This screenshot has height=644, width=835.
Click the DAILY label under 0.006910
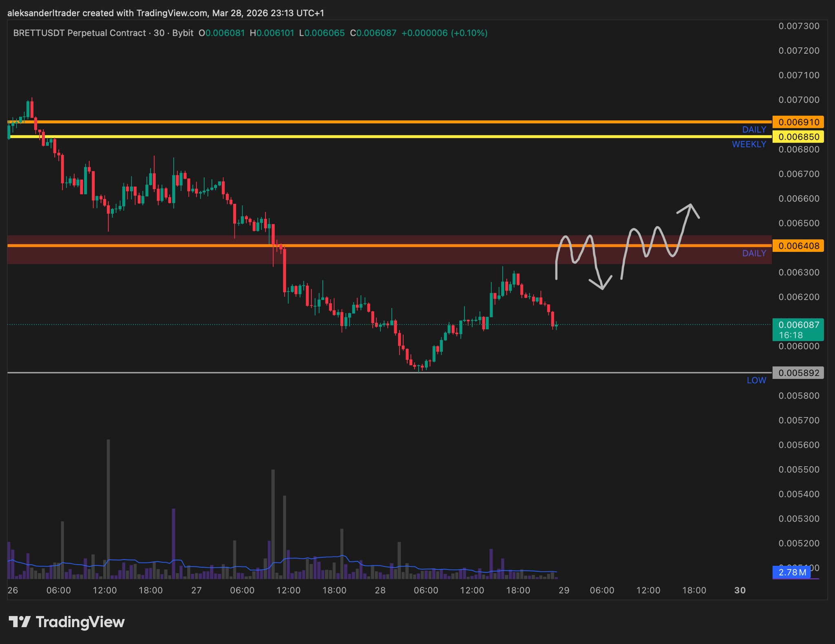click(754, 130)
